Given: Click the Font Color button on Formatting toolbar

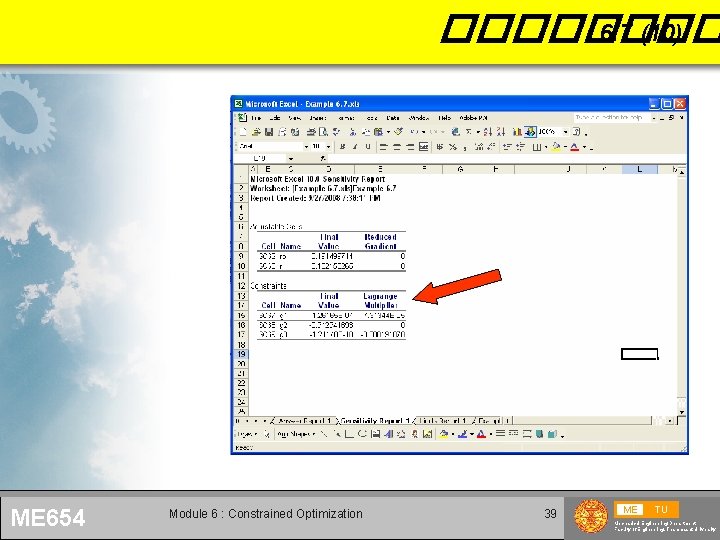Looking at the screenshot, I should [574, 147].
